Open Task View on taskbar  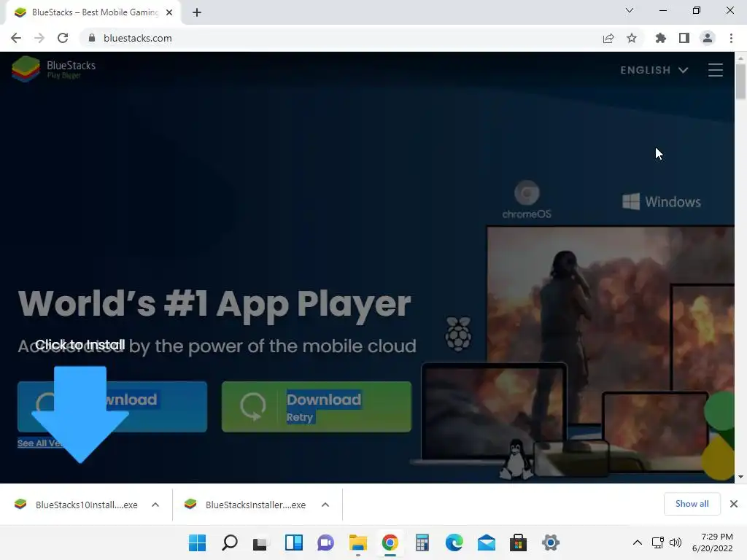260,542
